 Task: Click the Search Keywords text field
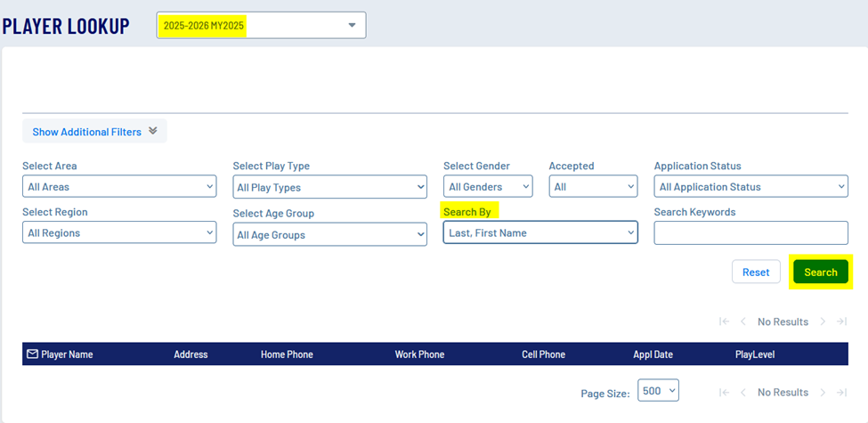750,233
